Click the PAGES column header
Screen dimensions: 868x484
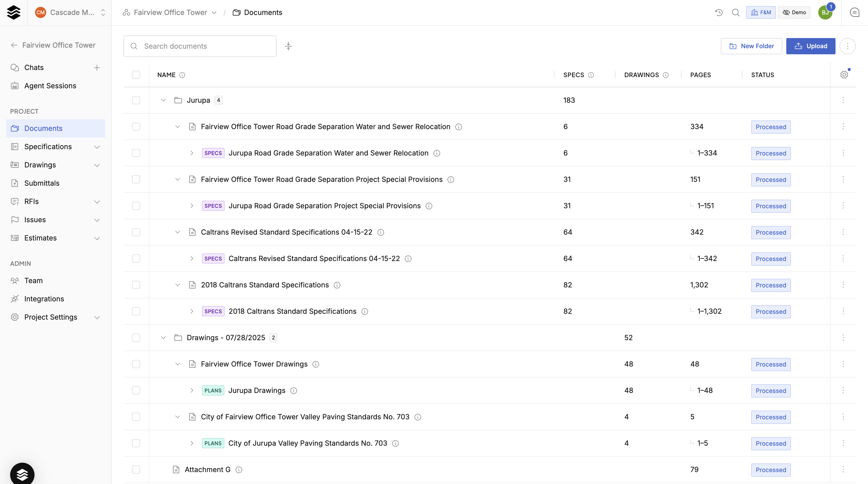click(700, 75)
